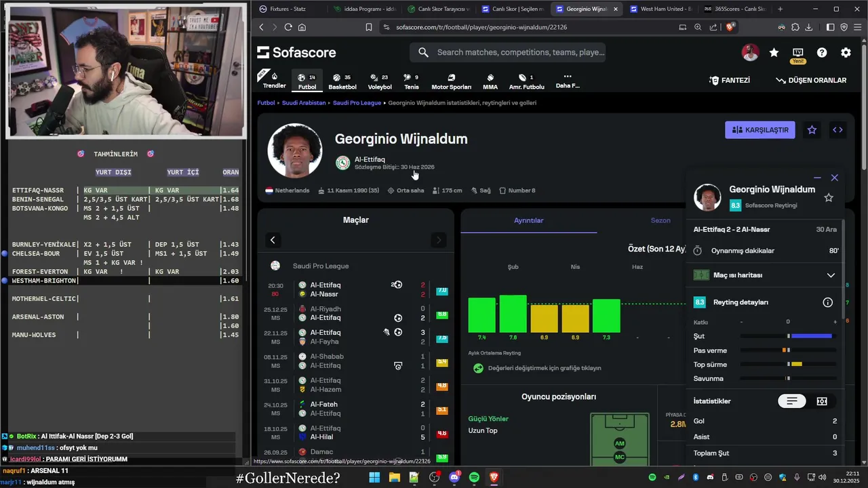This screenshot has width=868, height=488.
Task: Switch to the Ayrıntılar tab
Action: tap(529, 220)
